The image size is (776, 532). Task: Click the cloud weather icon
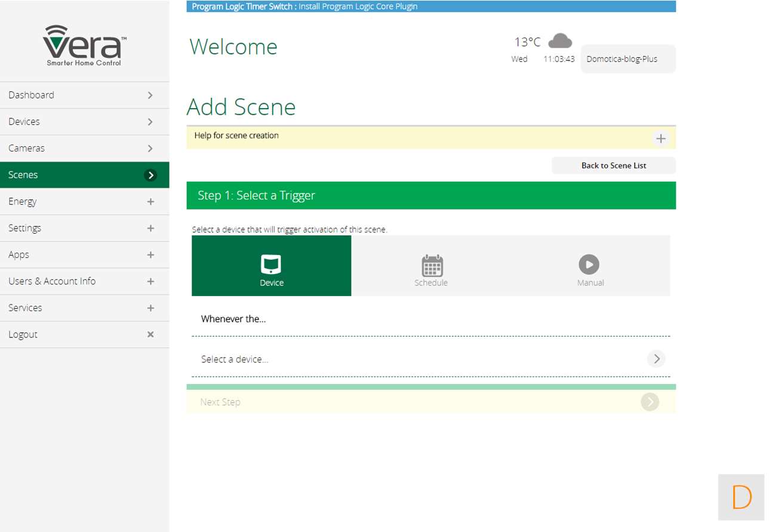[x=560, y=41]
